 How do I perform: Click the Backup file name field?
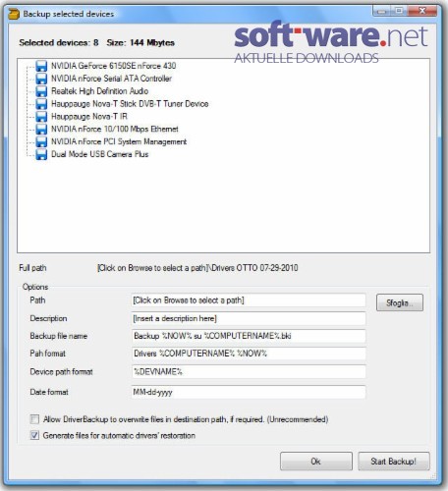point(249,336)
